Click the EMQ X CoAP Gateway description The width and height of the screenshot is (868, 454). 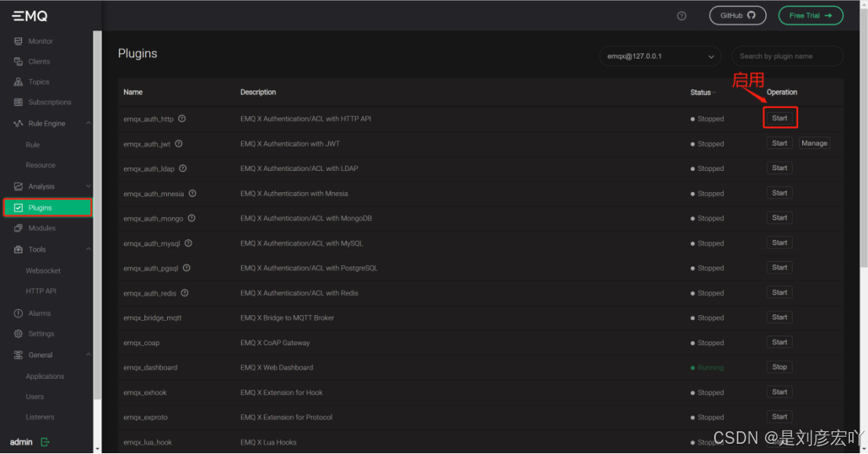click(275, 343)
